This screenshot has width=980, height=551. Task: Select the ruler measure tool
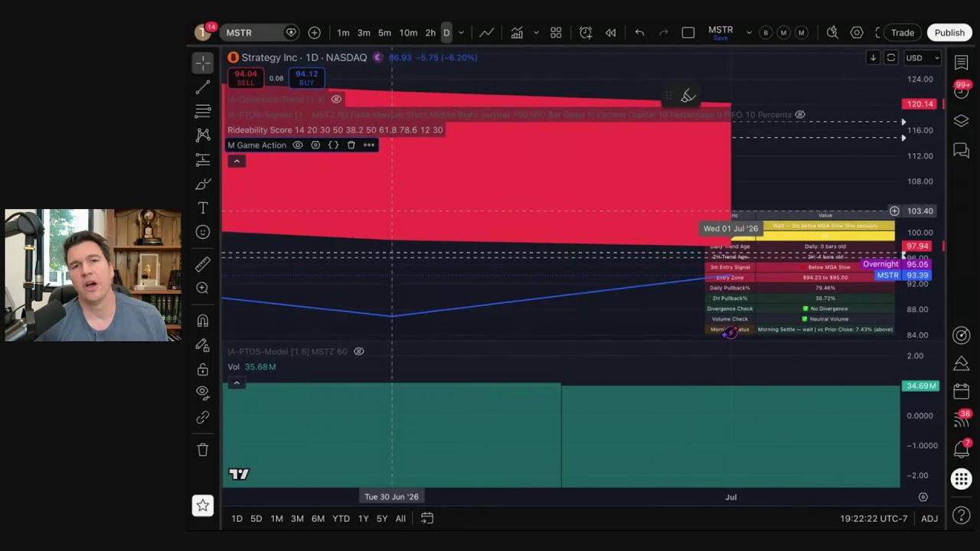(203, 264)
